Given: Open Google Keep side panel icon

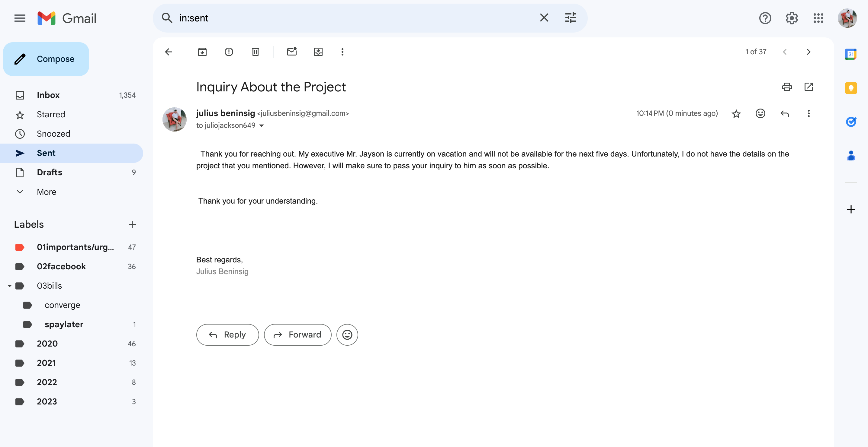Looking at the screenshot, I should (x=850, y=88).
